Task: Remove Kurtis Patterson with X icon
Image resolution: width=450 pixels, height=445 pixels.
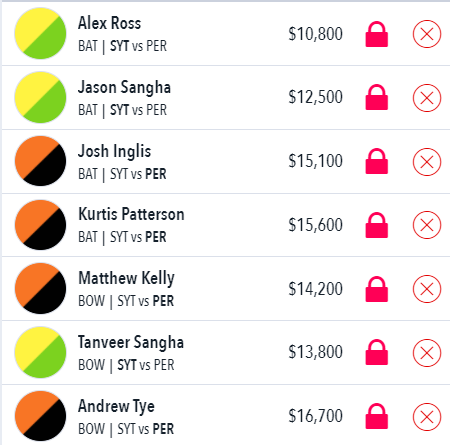Action: [427, 225]
